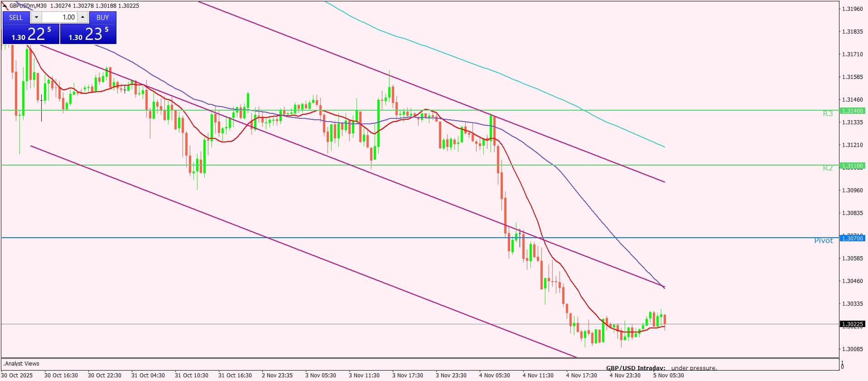Click the 5 Nov 05:30 time label
Image resolution: width=868 pixels, height=381 pixels.
pyautogui.click(x=669, y=375)
